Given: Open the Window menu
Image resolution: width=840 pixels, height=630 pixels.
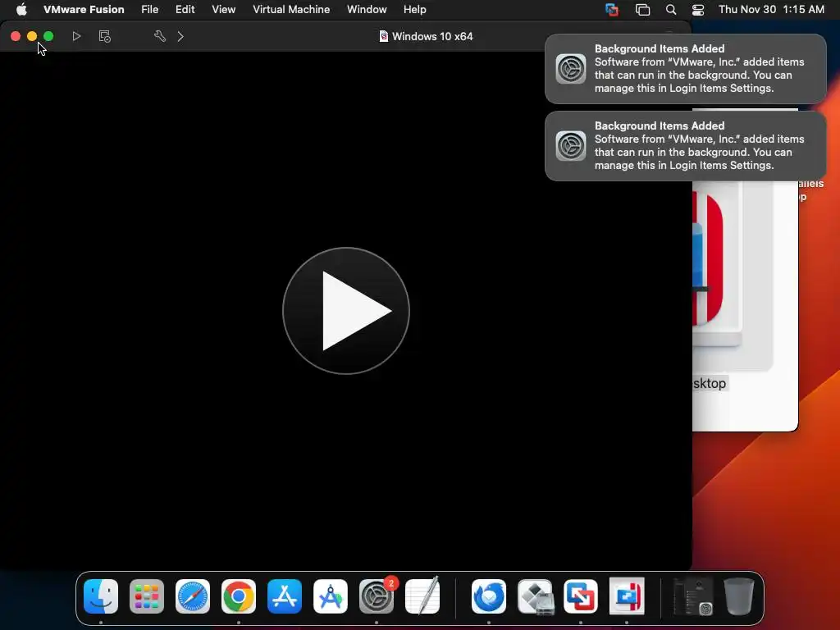Looking at the screenshot, I should click(x=367, y=9).
